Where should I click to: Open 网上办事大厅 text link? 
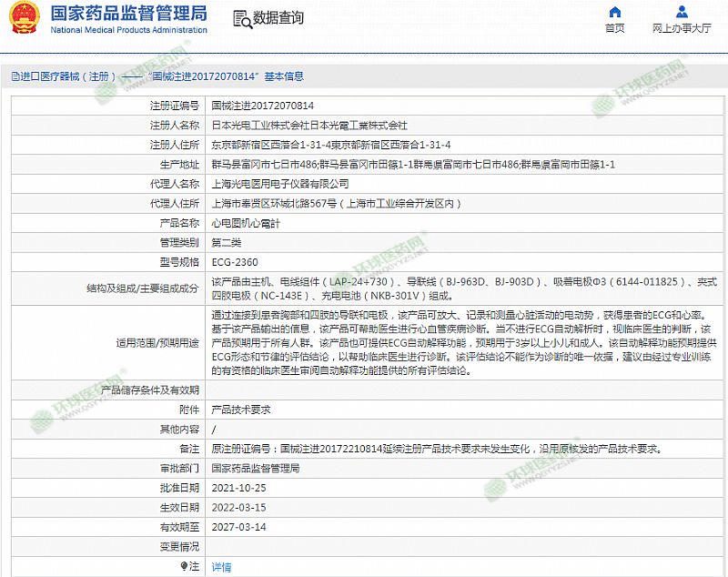click(x=682, y=28)
